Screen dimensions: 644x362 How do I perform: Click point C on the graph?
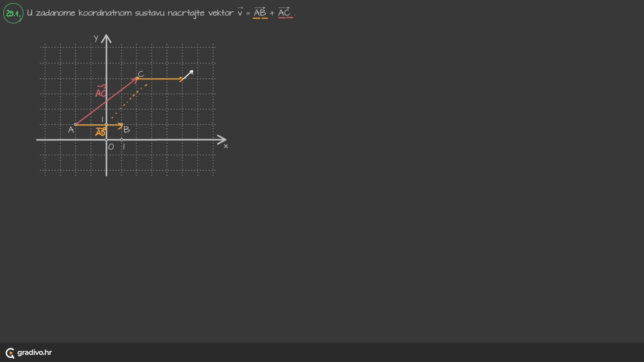point(137,78)
